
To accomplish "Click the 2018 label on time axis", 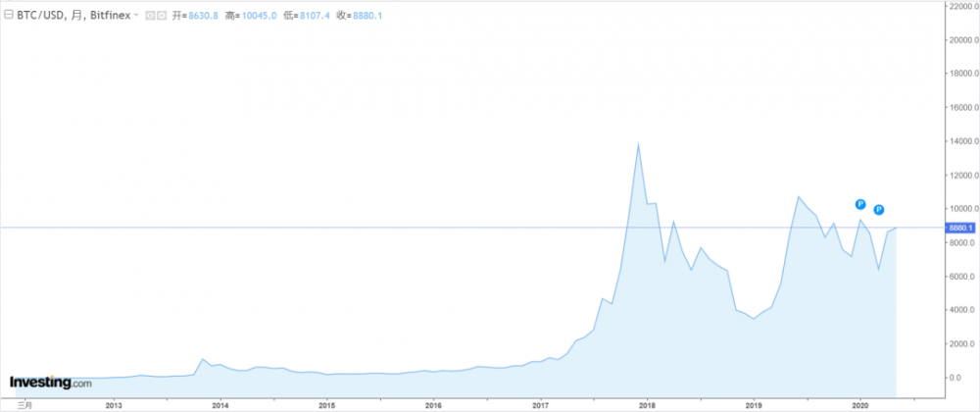I will coord(647,404).
